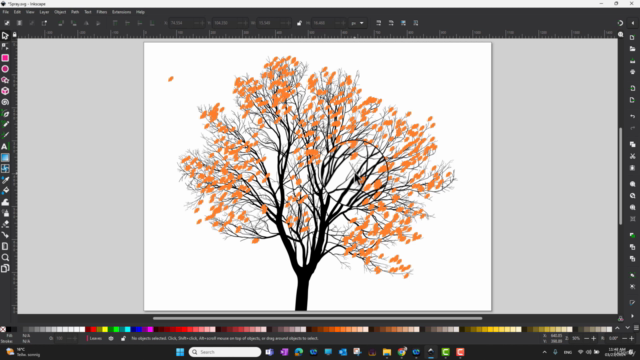
Task: Click the no-color X swatch
Action: coord(3,329)
